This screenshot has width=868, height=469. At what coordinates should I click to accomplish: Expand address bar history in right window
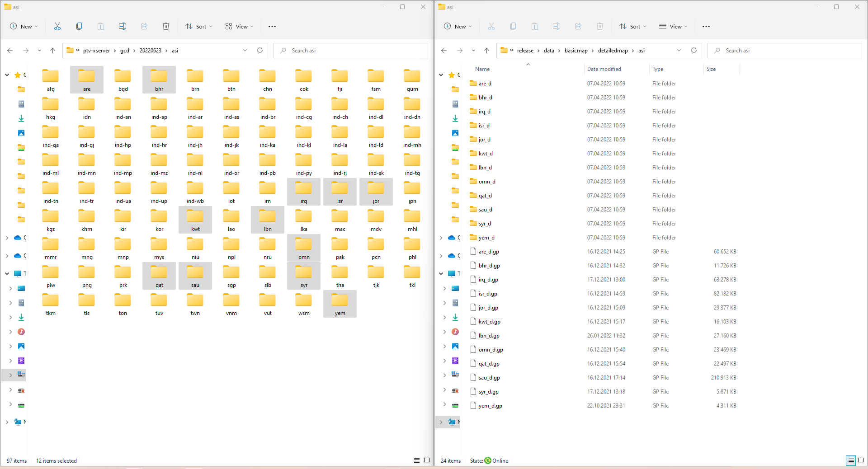click(x=679, y=51)
